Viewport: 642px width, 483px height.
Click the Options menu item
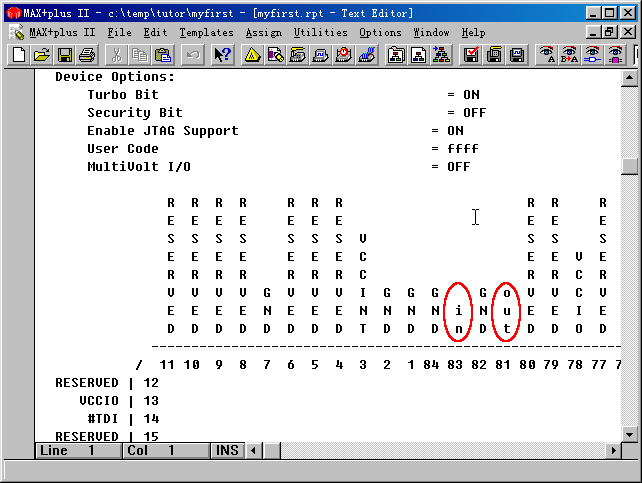[x=380, y=33]
